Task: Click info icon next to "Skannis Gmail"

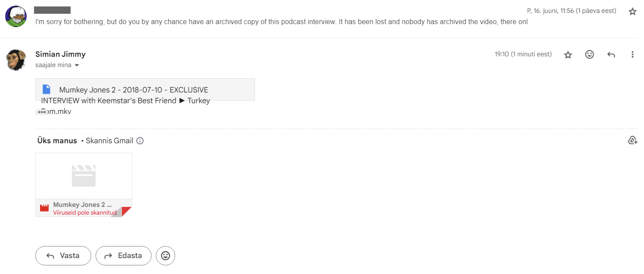Action: point(140,141)
